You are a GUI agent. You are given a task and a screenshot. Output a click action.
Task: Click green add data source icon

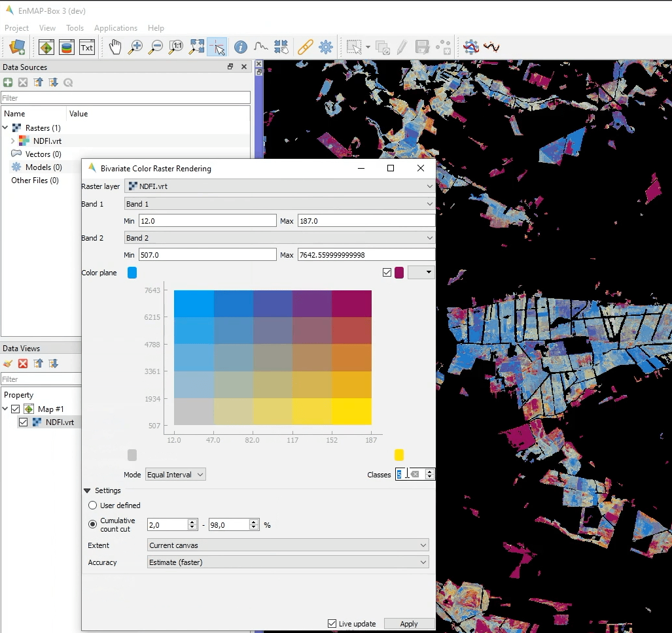[x=8, y=82]
